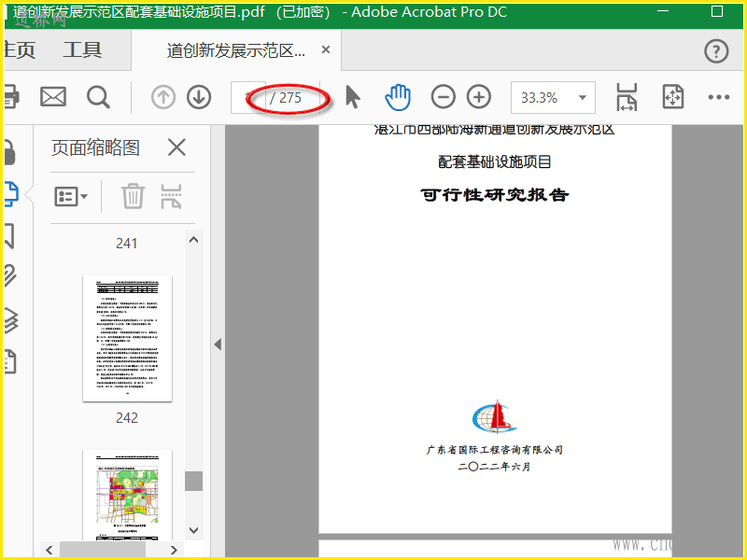This screenshot has width=747, height=560.
Task: Open bottom document panel icon in sidebar
Action: pos(10,361)
